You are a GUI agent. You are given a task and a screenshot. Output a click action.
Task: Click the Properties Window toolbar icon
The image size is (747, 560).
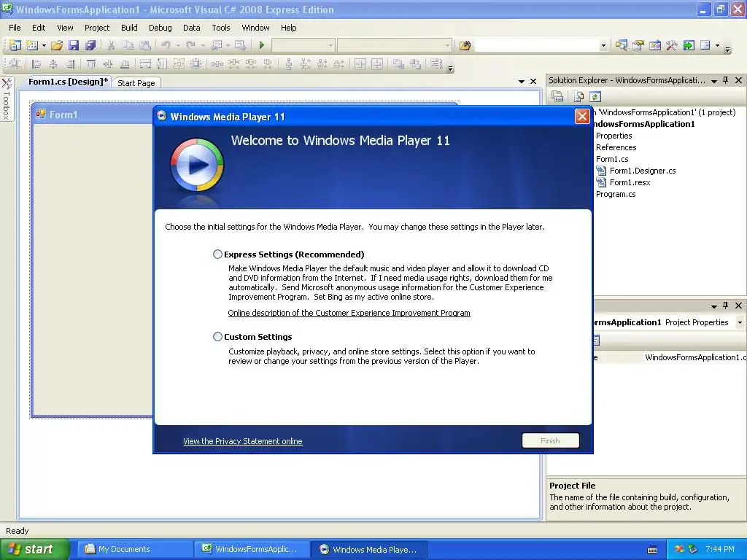point(638,45)
